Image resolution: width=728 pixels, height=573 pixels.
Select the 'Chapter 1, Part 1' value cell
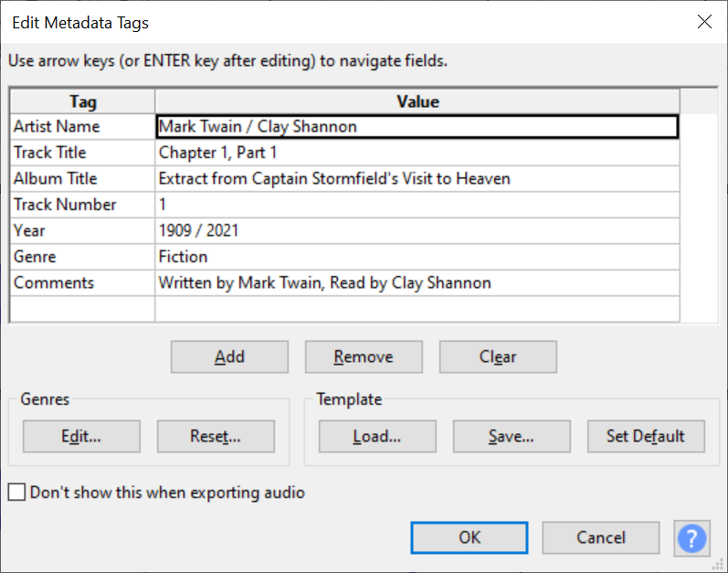[x=417, y=153]
